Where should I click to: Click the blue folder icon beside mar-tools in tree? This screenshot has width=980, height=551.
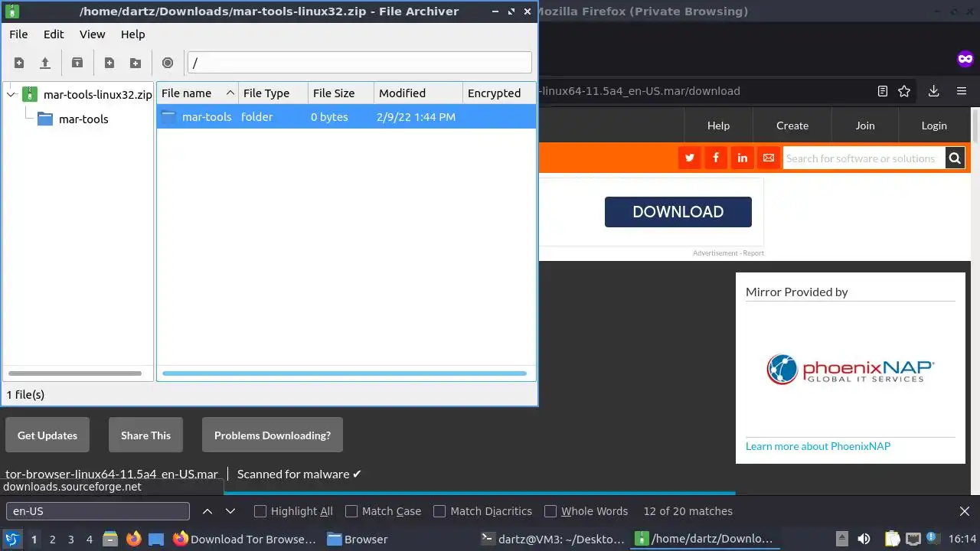(x=45, y=119)
